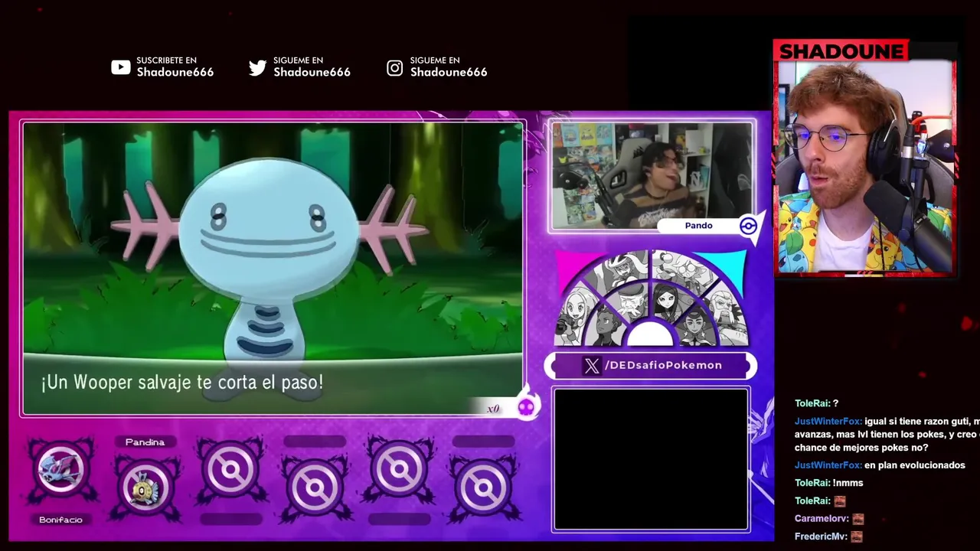Click the purple skull death counter icon
This screenshot has height=551, width=980.
(526, 407)
